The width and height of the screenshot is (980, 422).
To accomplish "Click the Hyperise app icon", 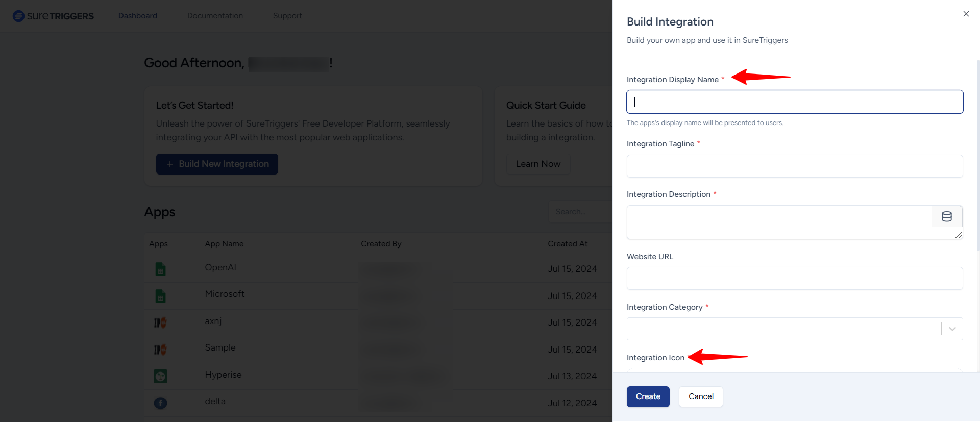I will click(x=160, y=376).
